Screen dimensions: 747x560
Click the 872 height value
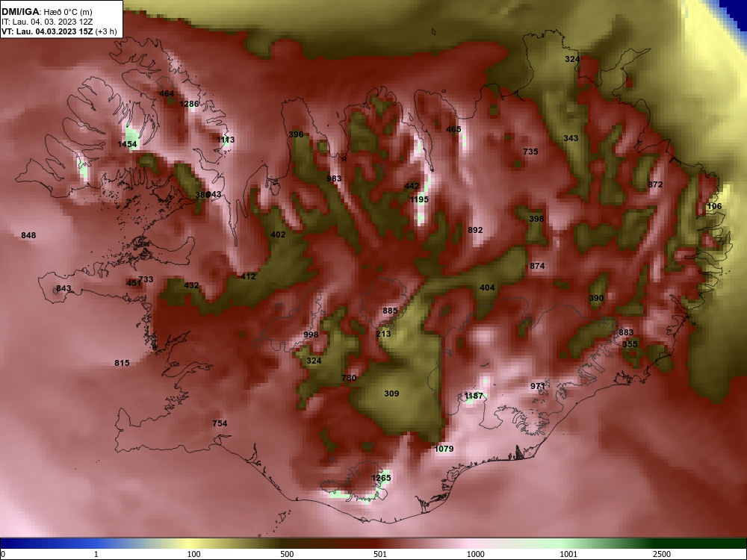click(x=656, y=184)
